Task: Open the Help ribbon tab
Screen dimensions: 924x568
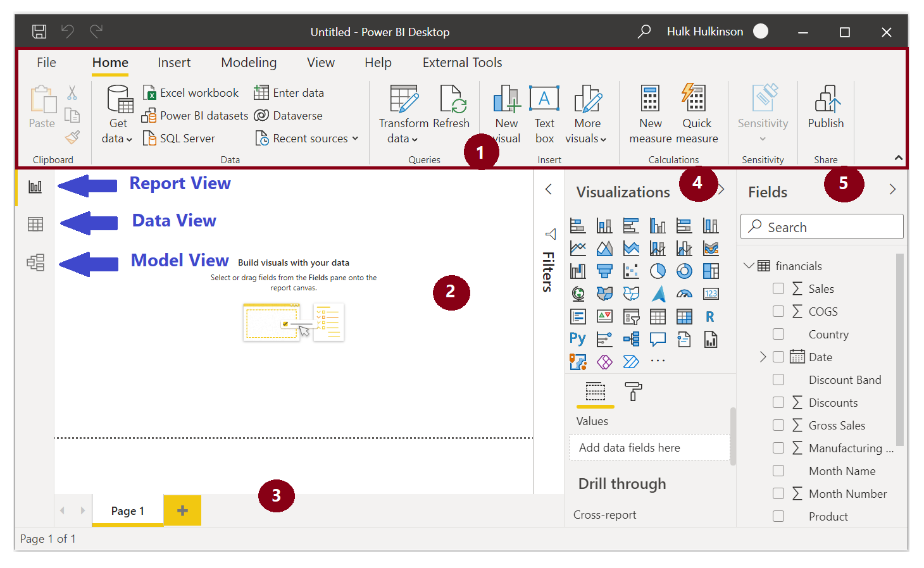Action: [x=378, y=63]
